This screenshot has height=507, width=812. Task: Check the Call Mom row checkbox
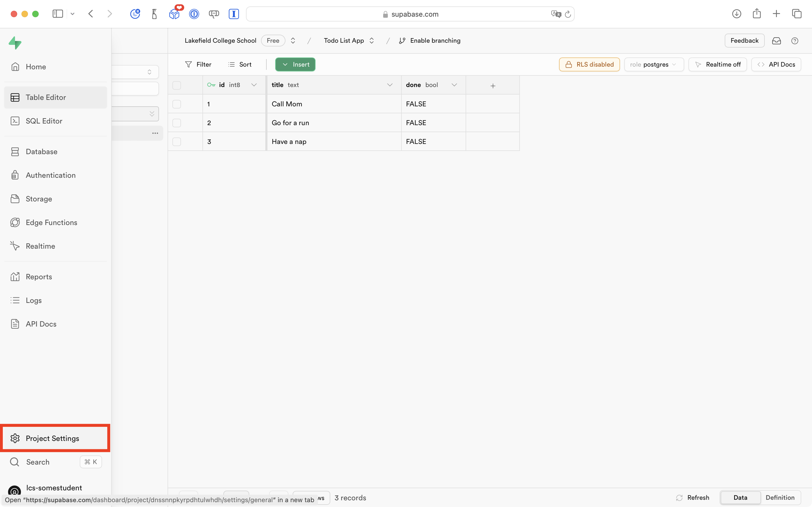pos(177,104)
